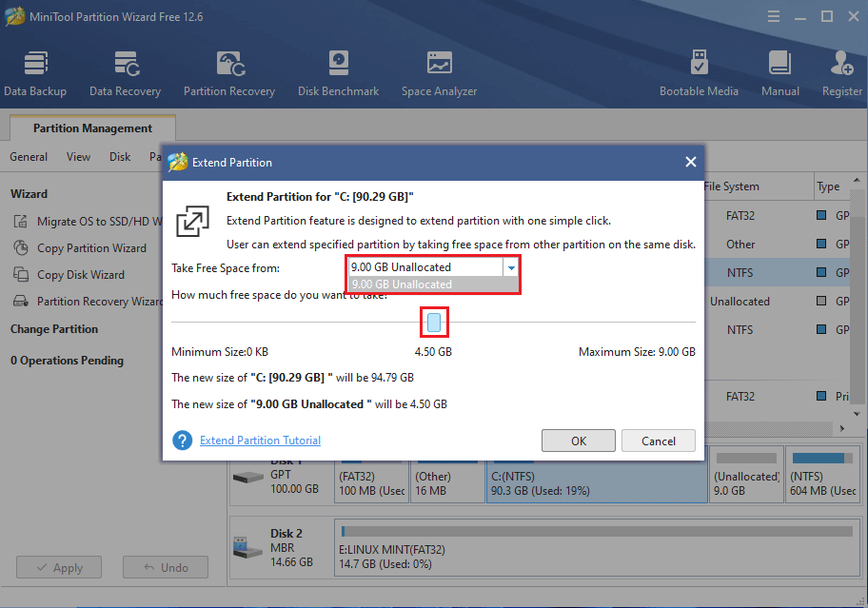
Task: Open the Manual book icon
Action: [x=780, y=62]
